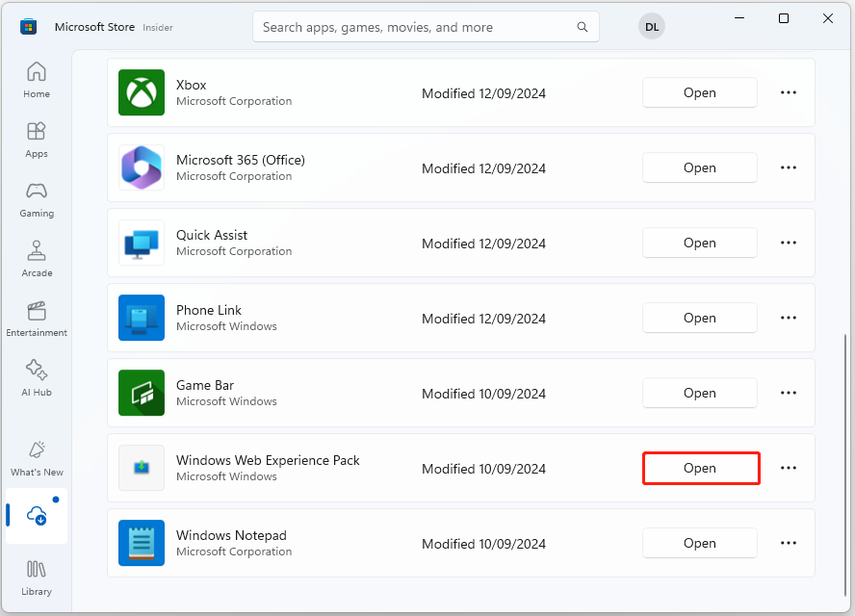
Task: Open the Arcade section
Action: point(37,259)
